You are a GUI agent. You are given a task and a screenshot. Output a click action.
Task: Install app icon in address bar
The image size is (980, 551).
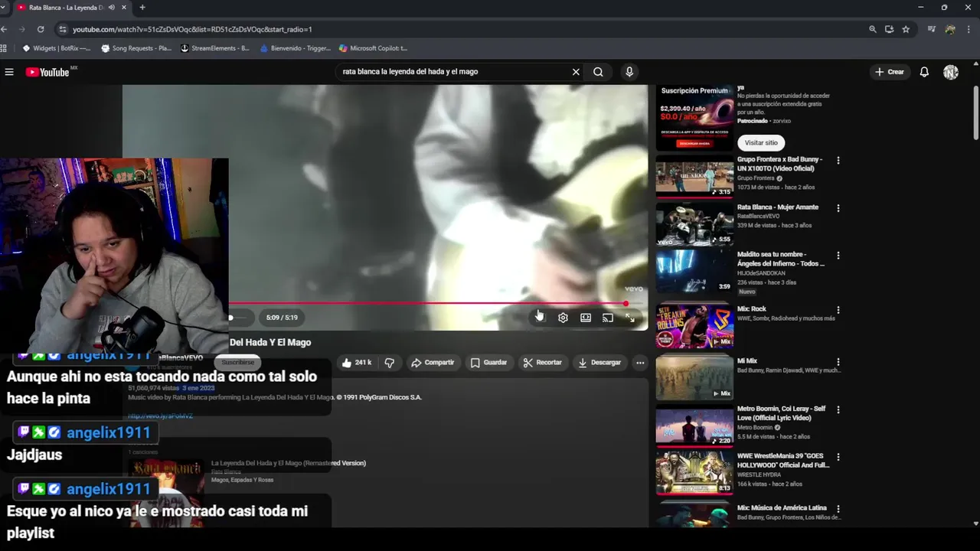889,29
